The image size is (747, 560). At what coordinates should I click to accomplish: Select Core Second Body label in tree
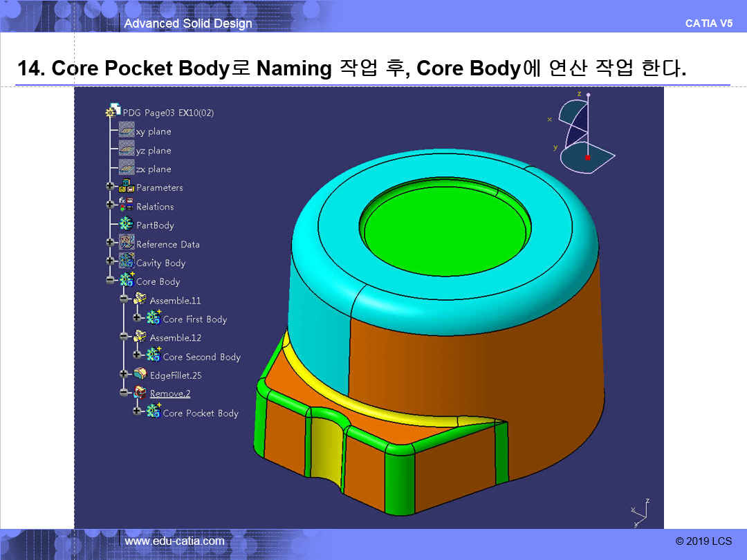click(x=201, y=357)
